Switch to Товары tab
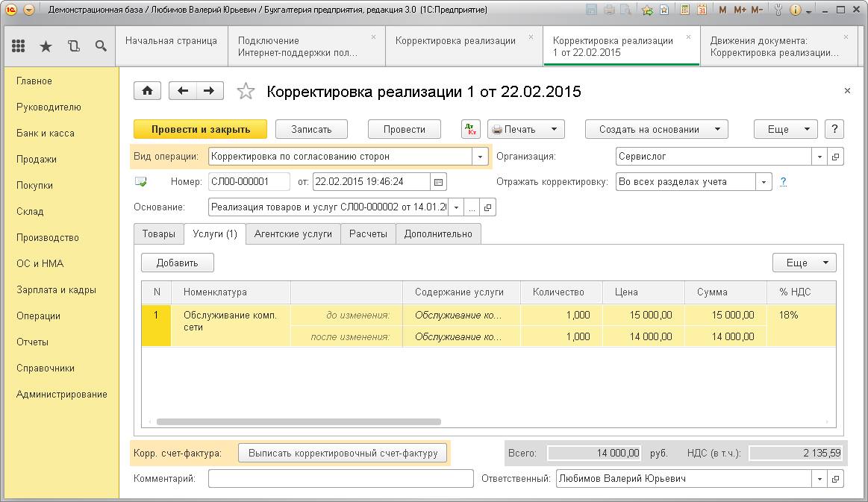Viewport: 868px width, 502px height. (x=159, y=233)
